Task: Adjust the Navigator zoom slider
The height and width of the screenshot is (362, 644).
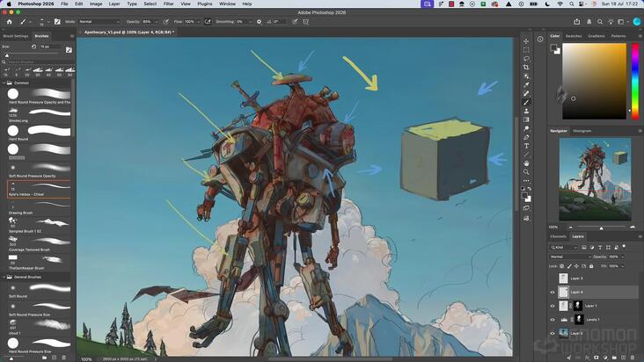Action: [601, 228]
